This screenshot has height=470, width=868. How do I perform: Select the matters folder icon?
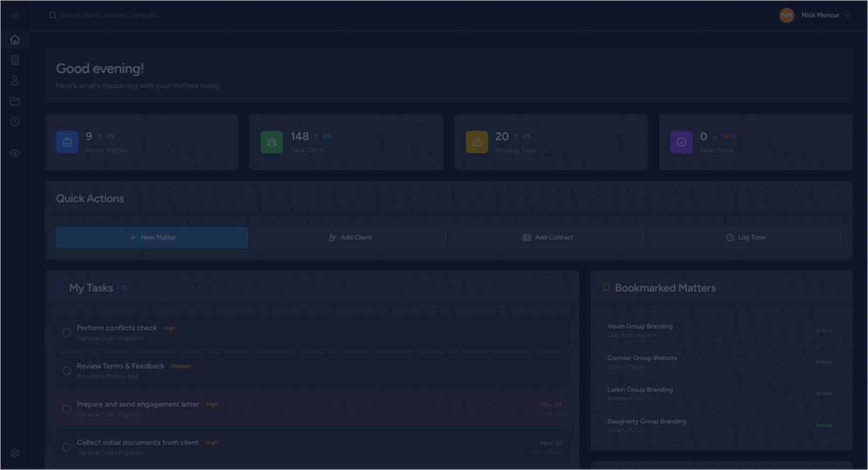coord(14,101)
